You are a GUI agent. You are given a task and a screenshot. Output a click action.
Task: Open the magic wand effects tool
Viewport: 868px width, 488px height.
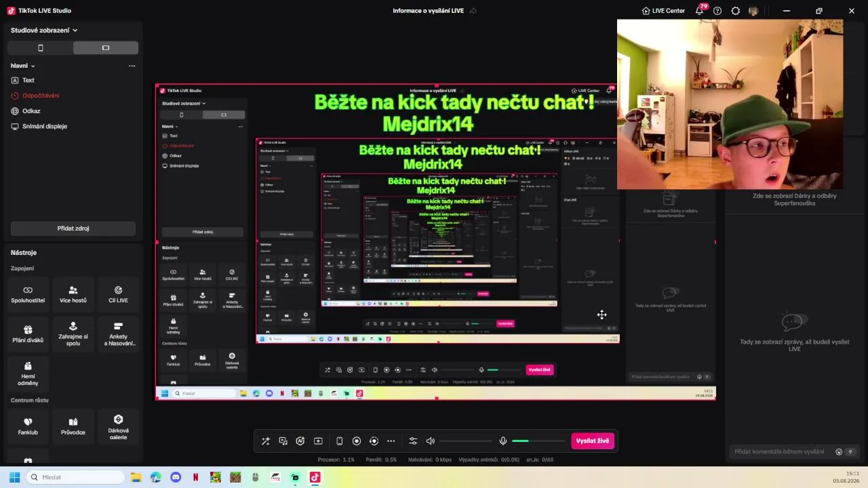(266, 441)
